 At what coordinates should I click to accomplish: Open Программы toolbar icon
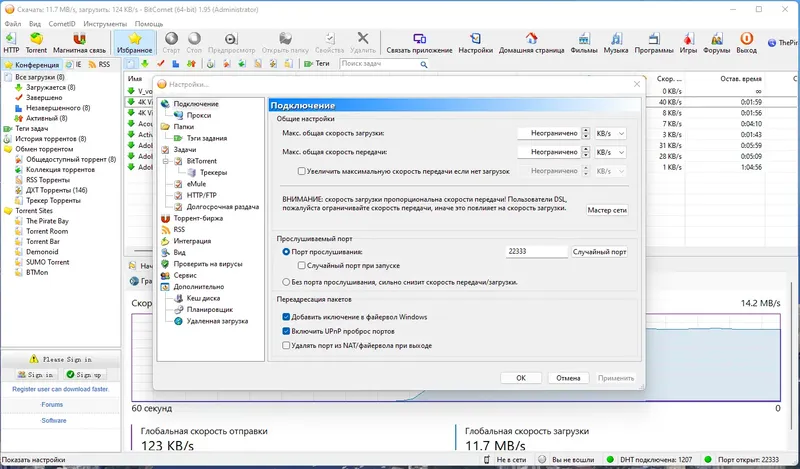coord(654,43)
